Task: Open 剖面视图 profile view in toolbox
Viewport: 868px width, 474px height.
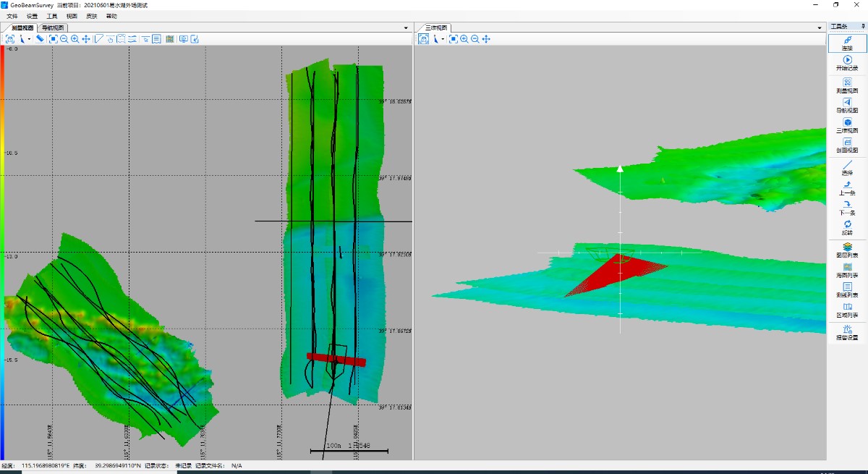Action: click(x=847, y=145)
